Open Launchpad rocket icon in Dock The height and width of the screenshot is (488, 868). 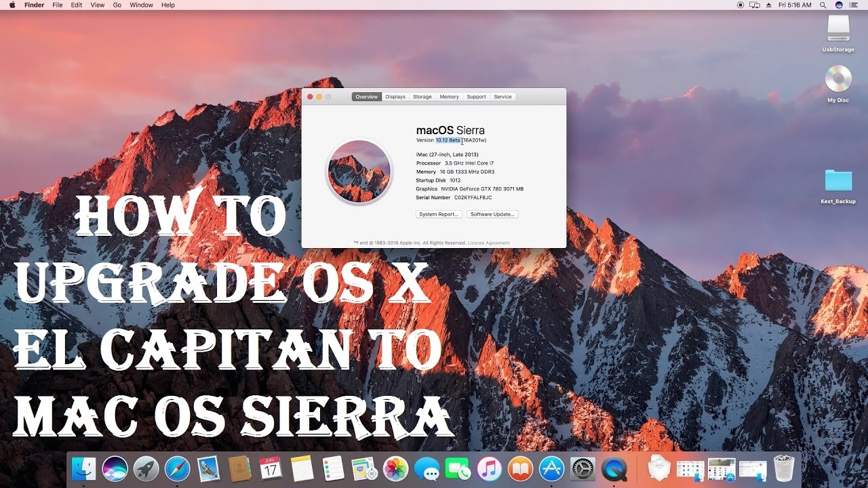pos(146,468)
